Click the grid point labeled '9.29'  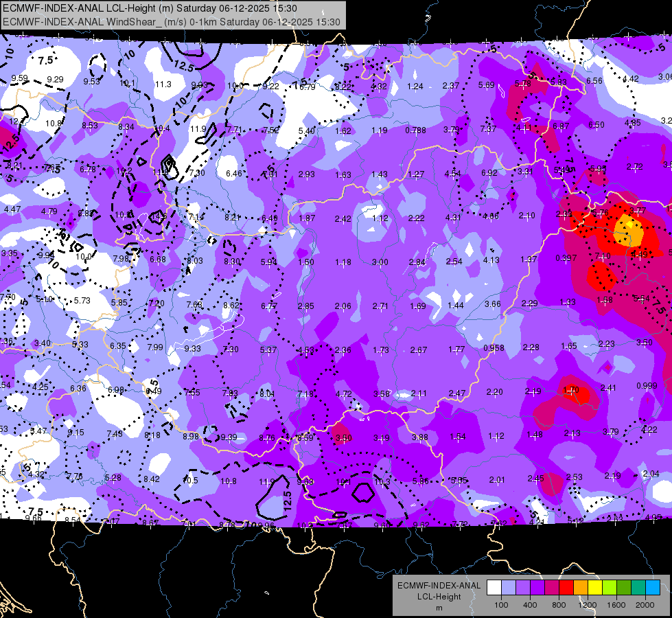[55, 80]
